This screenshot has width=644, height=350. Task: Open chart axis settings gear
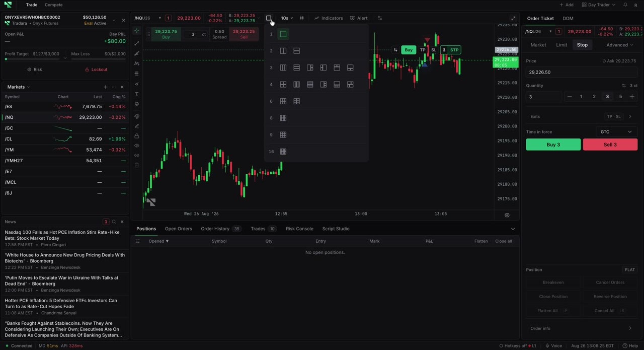tap(507, 215)
